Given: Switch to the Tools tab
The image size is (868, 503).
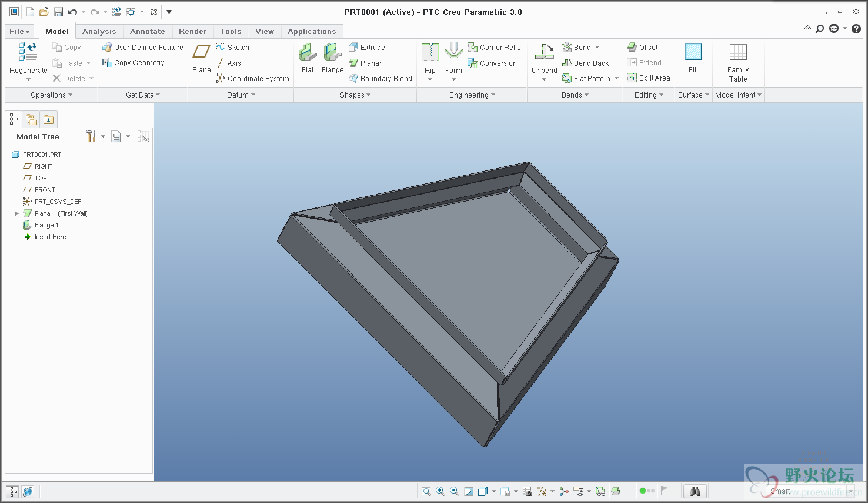Looking at the screenshot, I should pyautogui.click(x=231, y=31).
